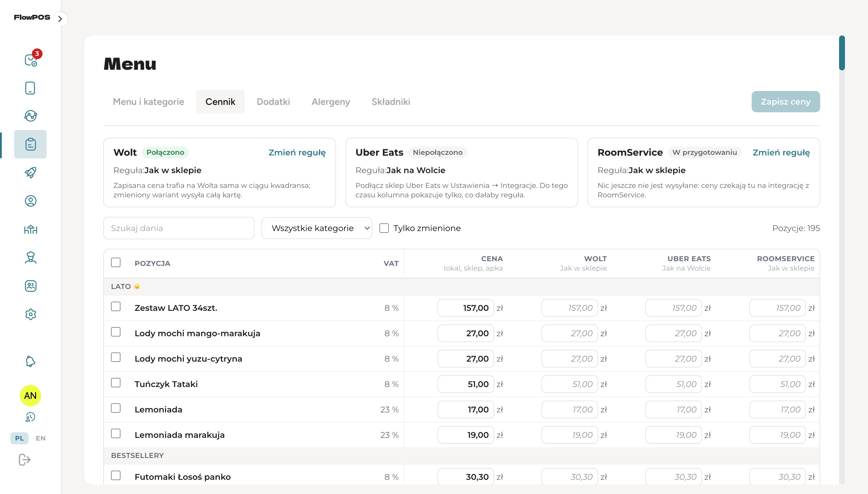The height and width of the screenshot is (494, 868).
Task: Click Zmień regułę on the Wolt card
Action: 297,152
